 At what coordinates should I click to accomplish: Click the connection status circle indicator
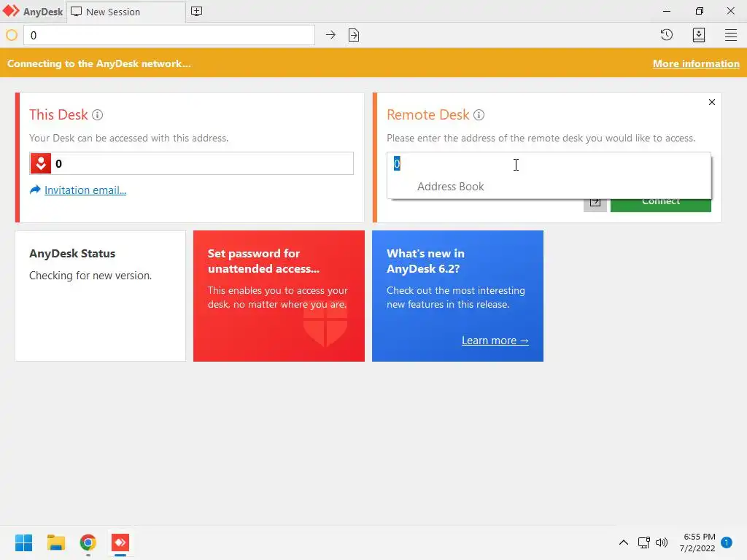click(x=12, y=35)
